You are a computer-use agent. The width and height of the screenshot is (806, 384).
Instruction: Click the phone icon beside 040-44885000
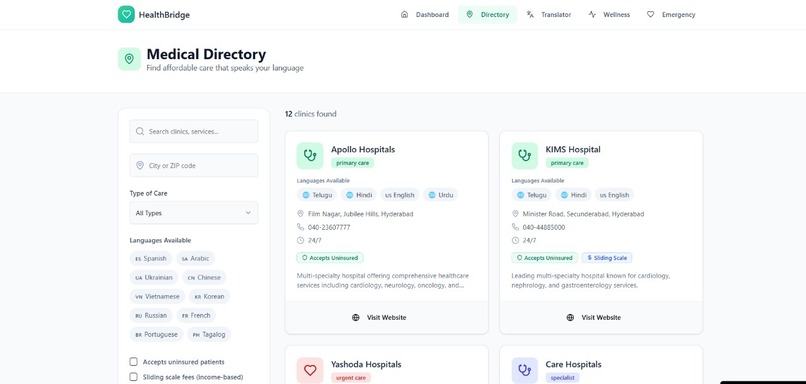(515, 227)
